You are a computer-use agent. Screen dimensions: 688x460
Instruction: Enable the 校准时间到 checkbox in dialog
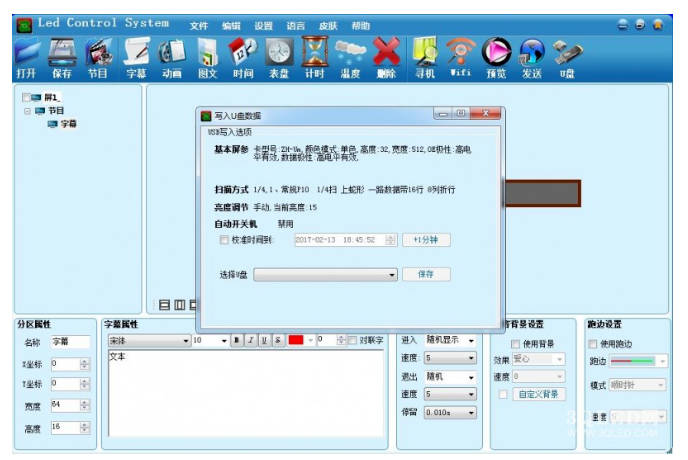224,240
